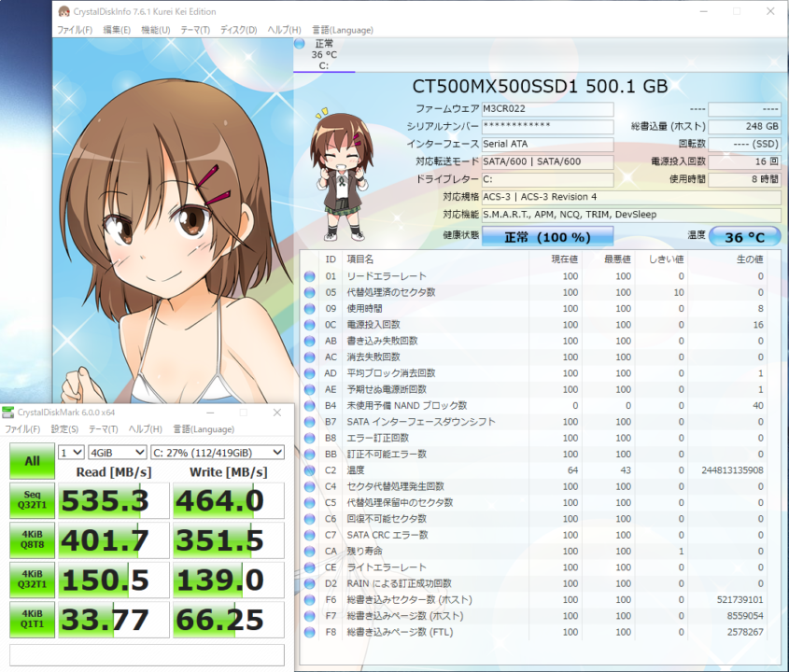Screen dimensions: 789x672
Task: Click status orb for ID B7 SATA インターフェースダウンシフト
Action: 309,422
